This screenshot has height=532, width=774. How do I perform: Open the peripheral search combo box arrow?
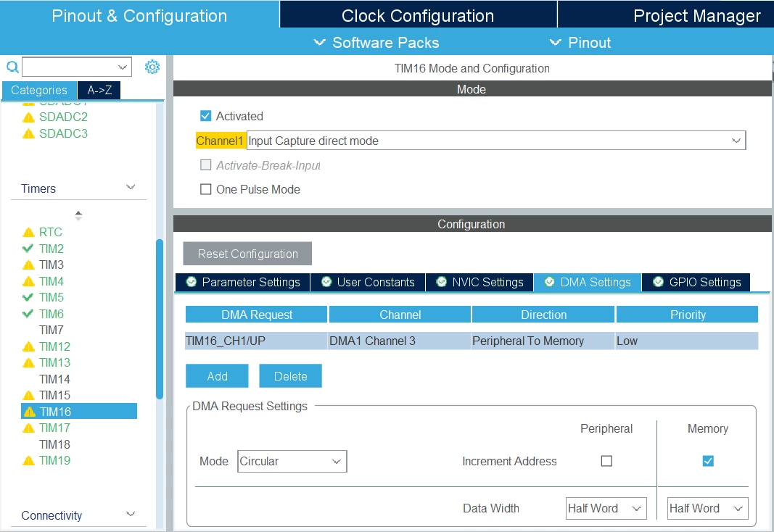point(123,67)
